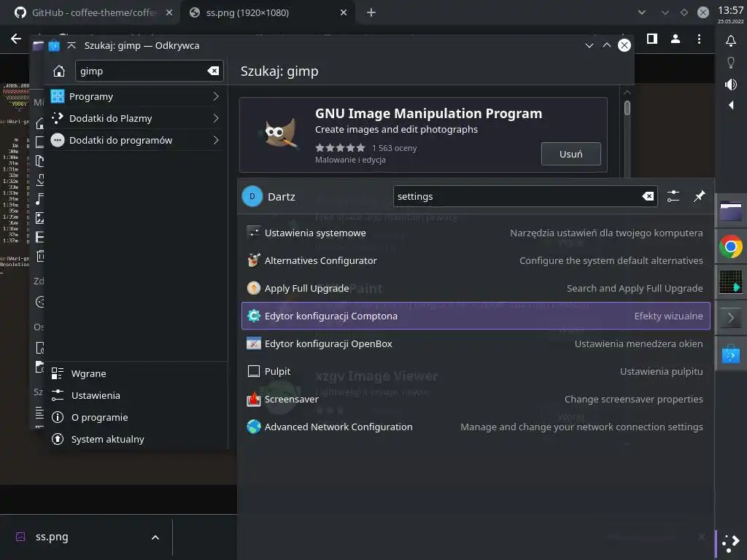
Task: Launch Chrome from the side panel
Action: [x=730, y=246]
